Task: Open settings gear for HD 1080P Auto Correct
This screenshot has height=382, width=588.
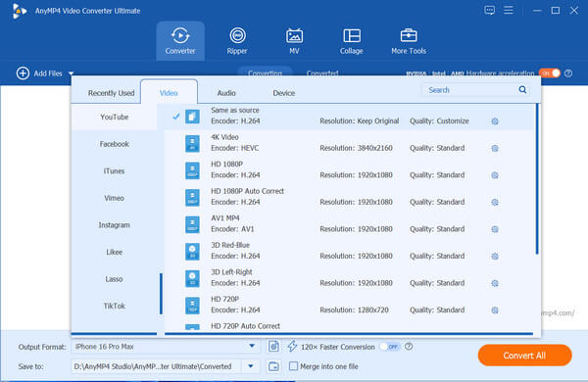Action: coord(495,202)
